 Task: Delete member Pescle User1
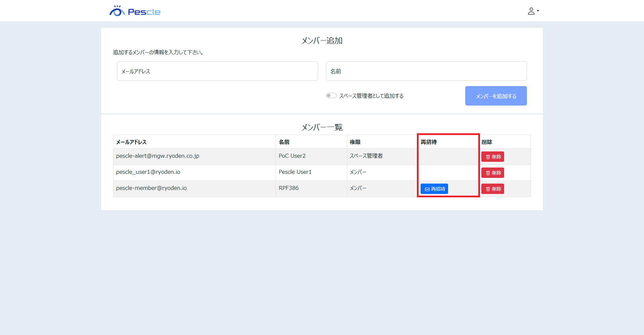click(492, 173)
